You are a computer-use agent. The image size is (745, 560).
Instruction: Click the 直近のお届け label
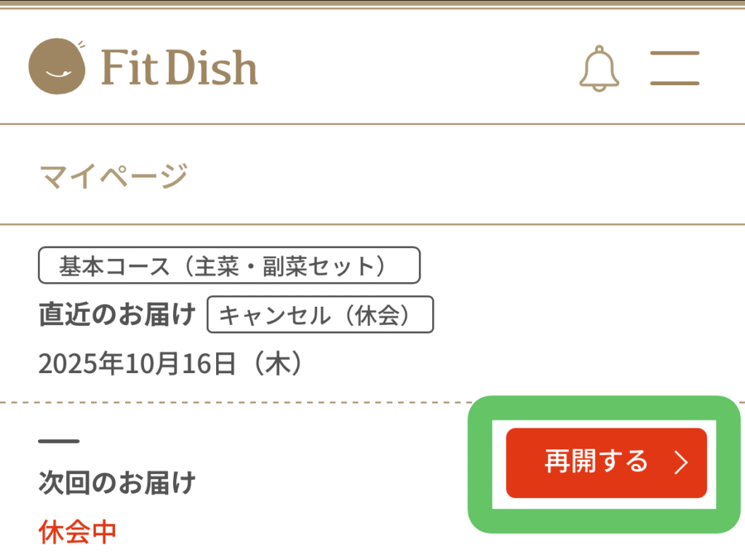pyautogui.click(x=117, y=315)
